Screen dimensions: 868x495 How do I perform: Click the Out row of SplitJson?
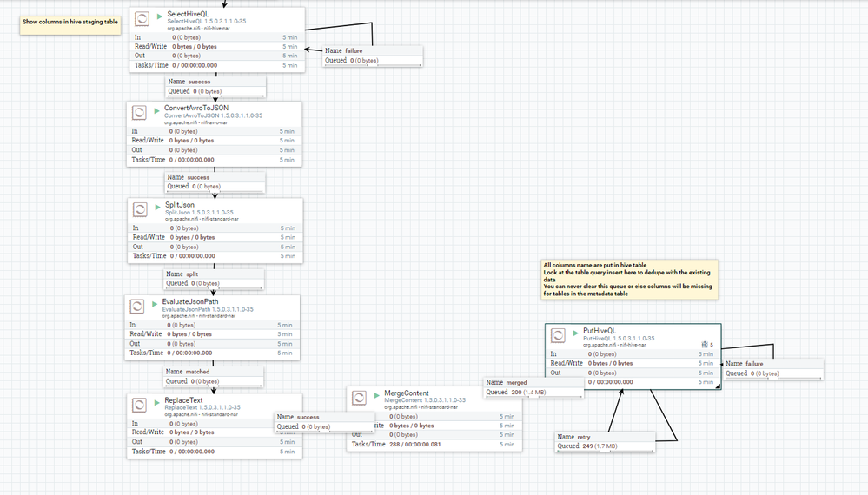(x=215, y=247)
